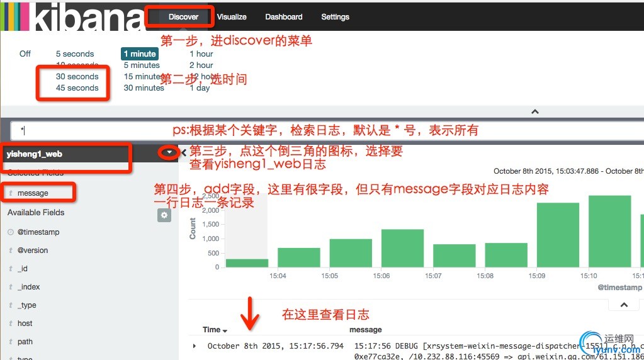Set refresh interval to 2 hour
This screenshot has width=644, height=360.
coord(201,65)
